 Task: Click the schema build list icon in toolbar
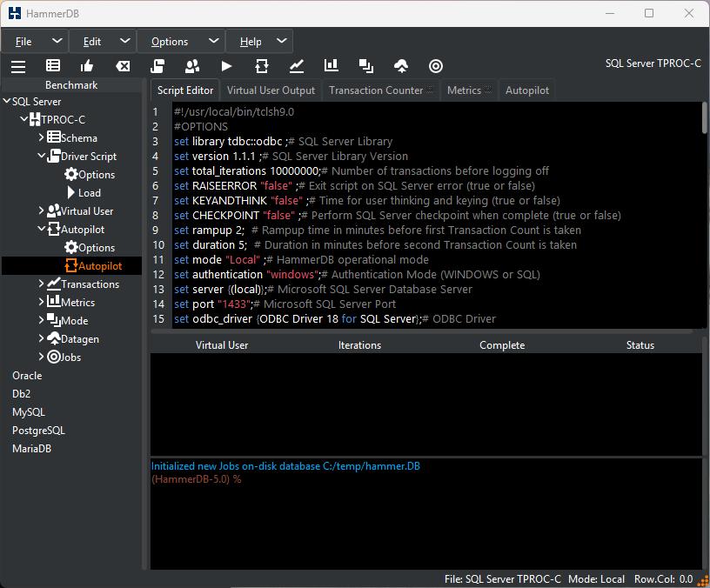(53, 66)
